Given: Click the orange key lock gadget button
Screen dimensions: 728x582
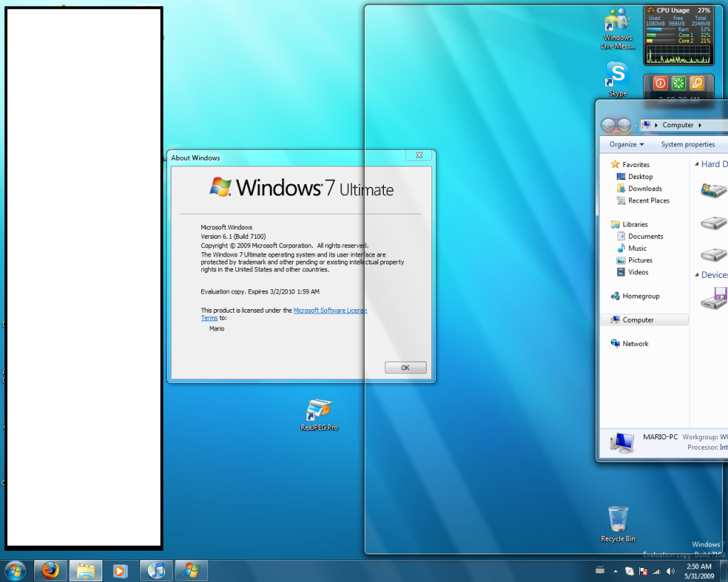Looking at the screenshot, I should coord(697,83).
